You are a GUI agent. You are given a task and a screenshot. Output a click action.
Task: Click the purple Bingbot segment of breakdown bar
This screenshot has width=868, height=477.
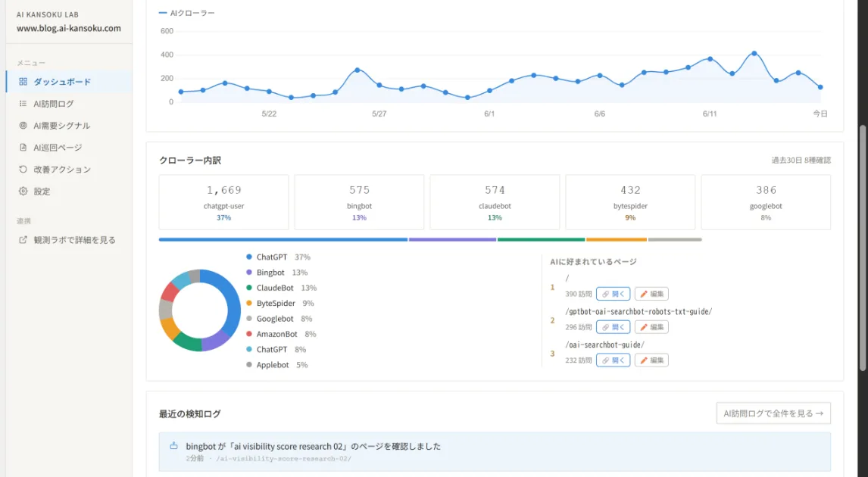pos(452,239)
